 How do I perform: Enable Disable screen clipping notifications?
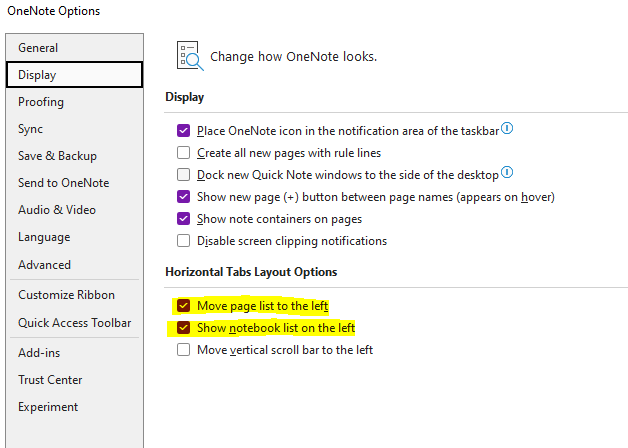point(183,241)
